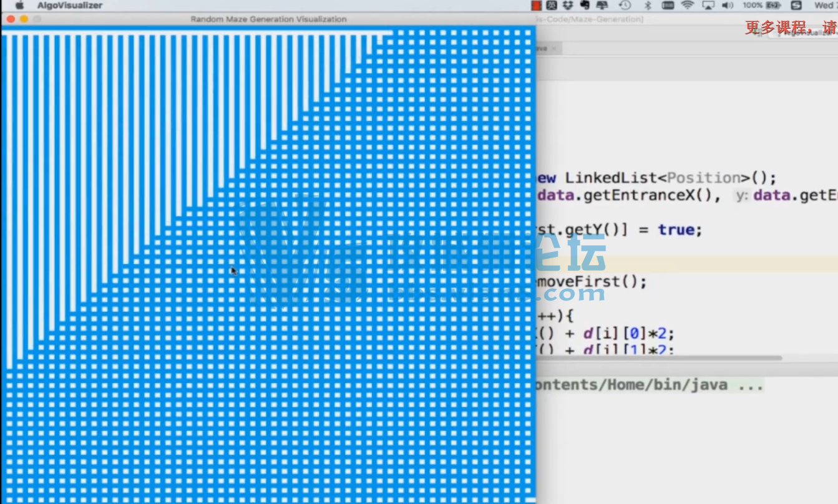838x504 pixels.
Task: Open Time Machine status icon
Action: (625, 6)
